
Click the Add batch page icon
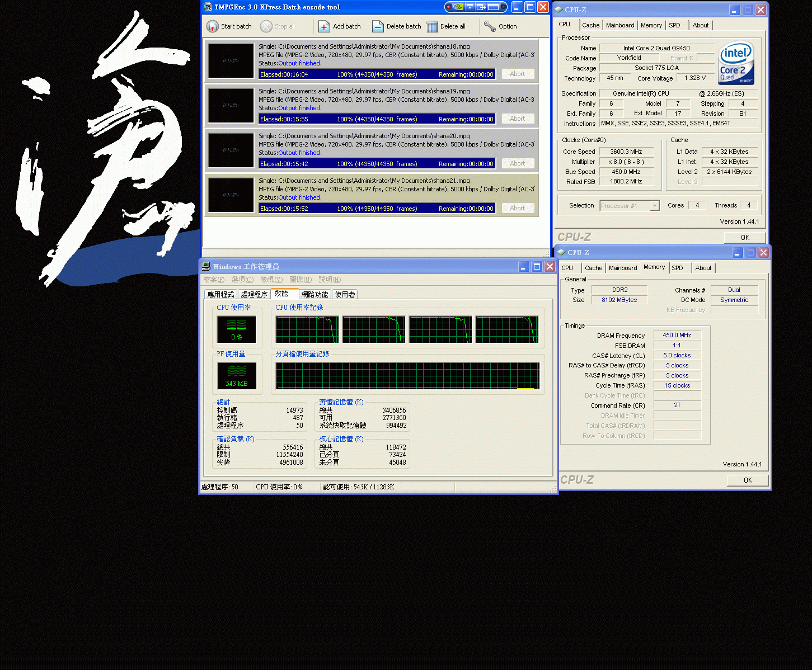(324, 26)
